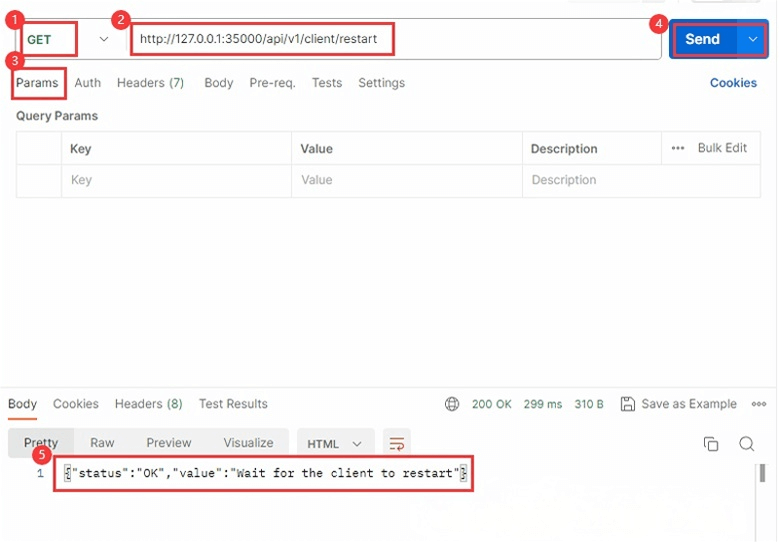Expand the Send button arrow dropdown
The height and width of the screenshot is (542, 779).
752,39
